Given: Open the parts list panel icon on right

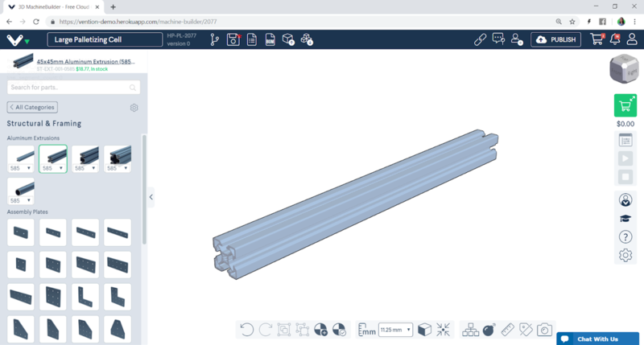Looking at the screenshot, I should tap(625, 140).
